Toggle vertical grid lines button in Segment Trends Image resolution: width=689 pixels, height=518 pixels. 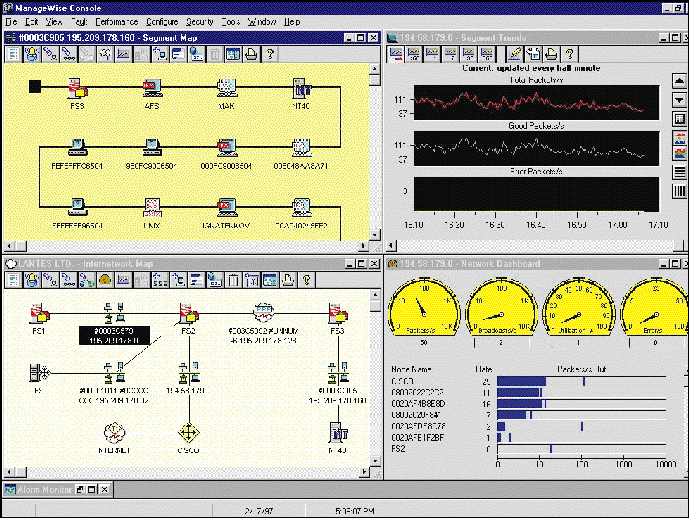(x=679, y=191)
